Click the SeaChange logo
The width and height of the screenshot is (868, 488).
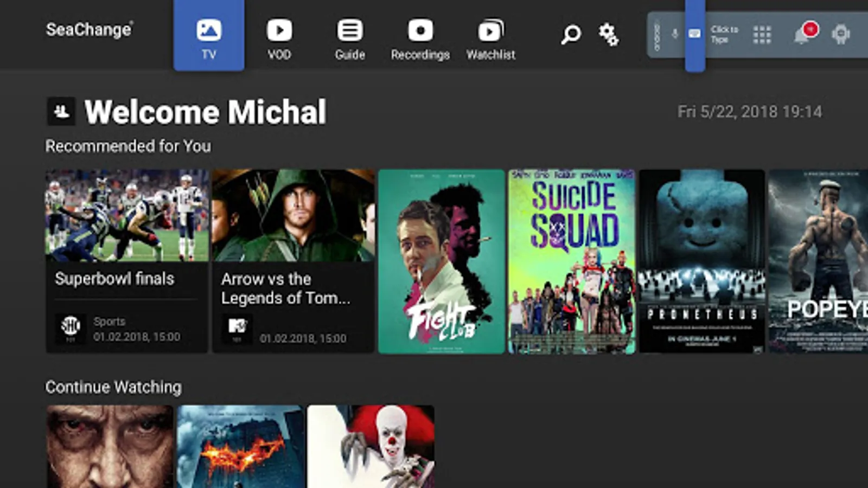click(90, 29)
